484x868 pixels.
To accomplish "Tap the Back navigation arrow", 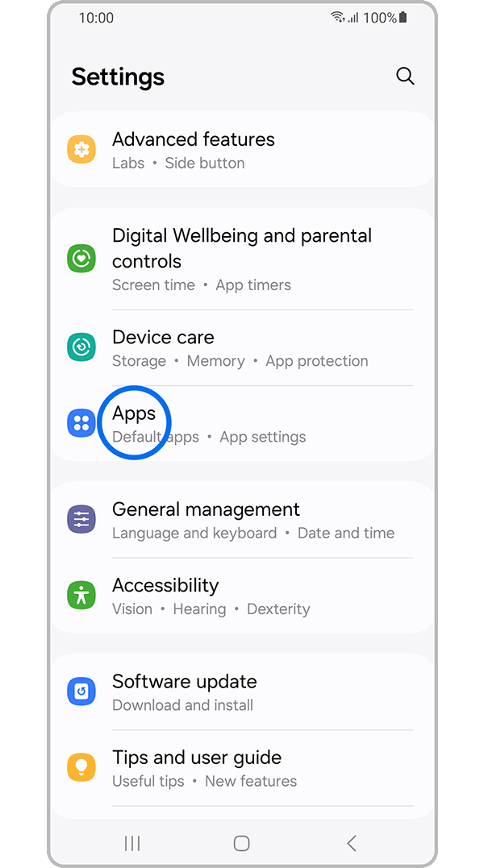I will click(351, 843).
